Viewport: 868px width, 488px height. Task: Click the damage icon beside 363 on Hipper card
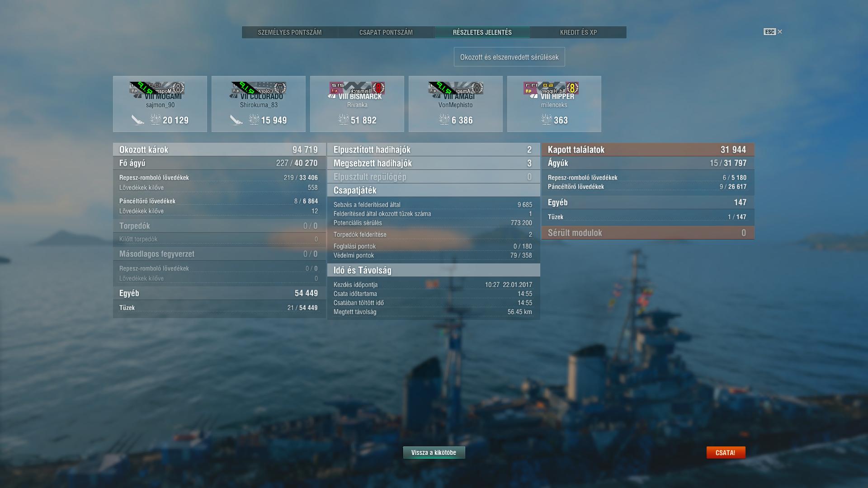click(x=547, y=119)
